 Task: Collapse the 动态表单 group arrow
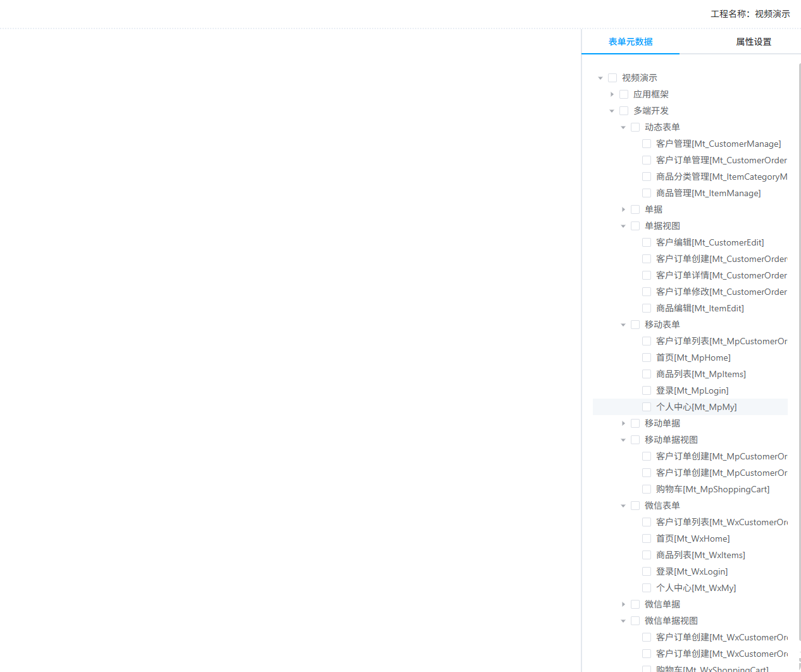(x=623, y=127)
